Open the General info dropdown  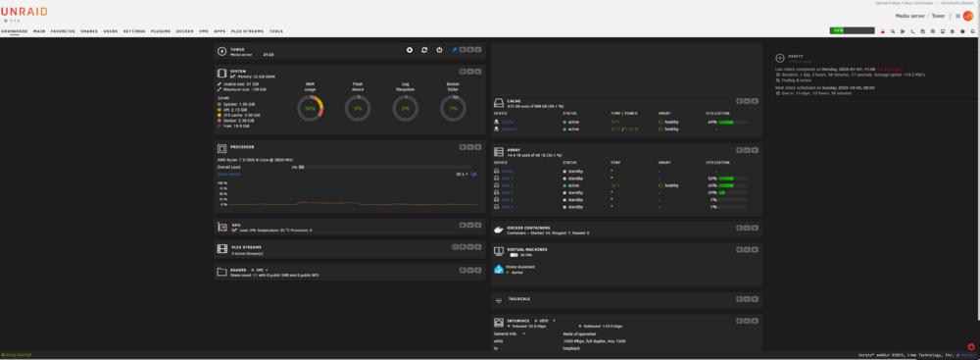coord(510,334)
